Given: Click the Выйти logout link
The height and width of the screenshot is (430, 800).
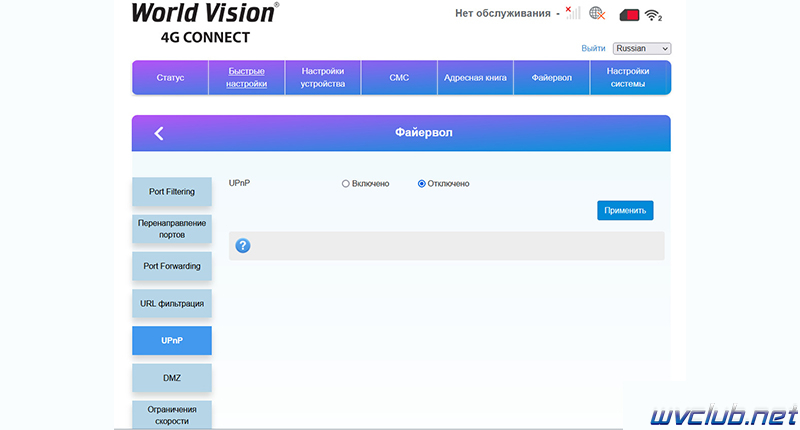Looking at the screenshot, I should pyautogui.click(x=593, y=48).
